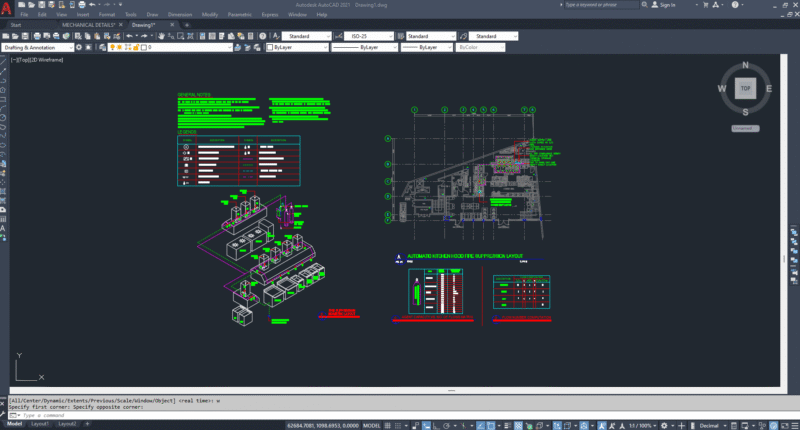800x430 pixels.
Task: Click the Zoom Window tool icon
Action: [x=180, y=36]
